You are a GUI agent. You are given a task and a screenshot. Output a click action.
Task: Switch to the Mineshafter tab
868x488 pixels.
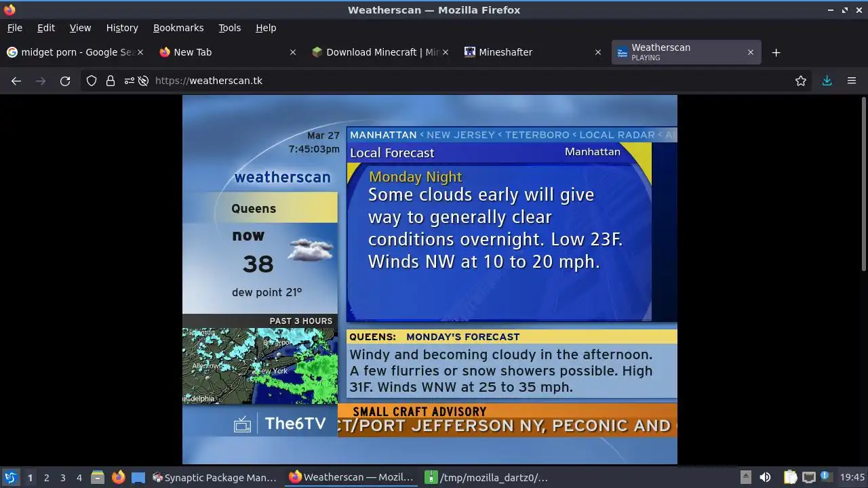(x=532, y=52)
